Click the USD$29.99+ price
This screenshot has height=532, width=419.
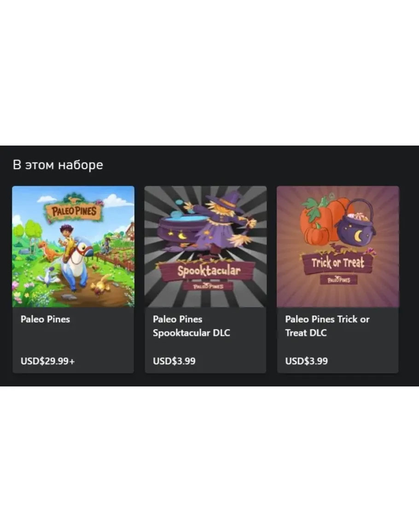[47, 361]
